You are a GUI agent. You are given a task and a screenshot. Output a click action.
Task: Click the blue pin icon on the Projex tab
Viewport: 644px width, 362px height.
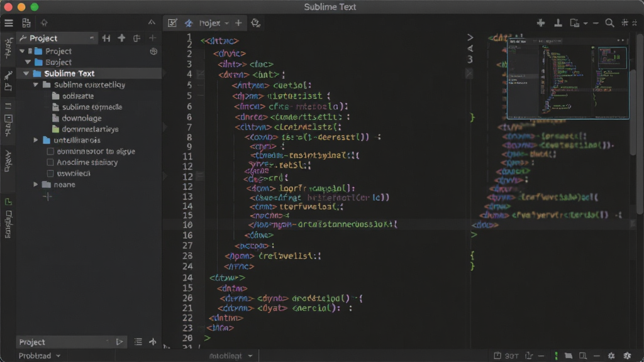pos(189,23)
